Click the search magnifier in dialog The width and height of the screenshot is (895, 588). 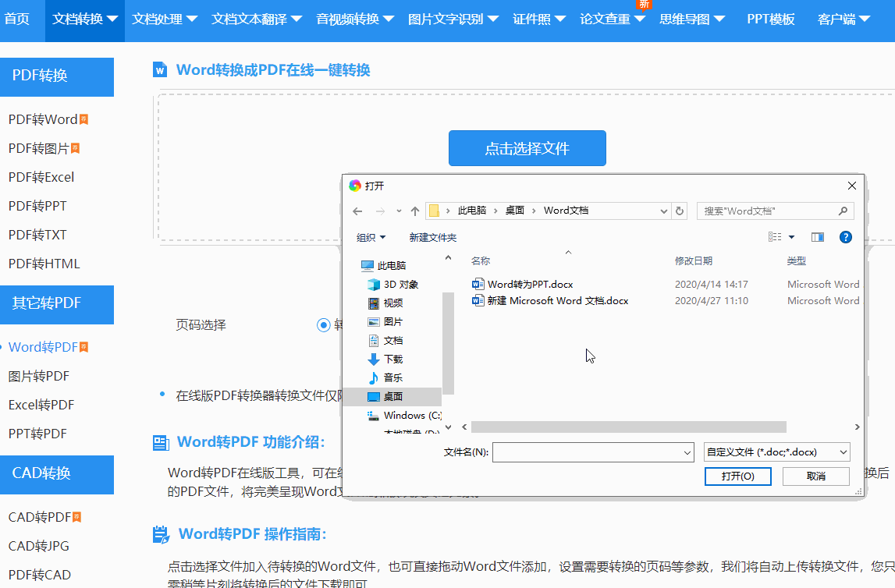tap(843, 211)
